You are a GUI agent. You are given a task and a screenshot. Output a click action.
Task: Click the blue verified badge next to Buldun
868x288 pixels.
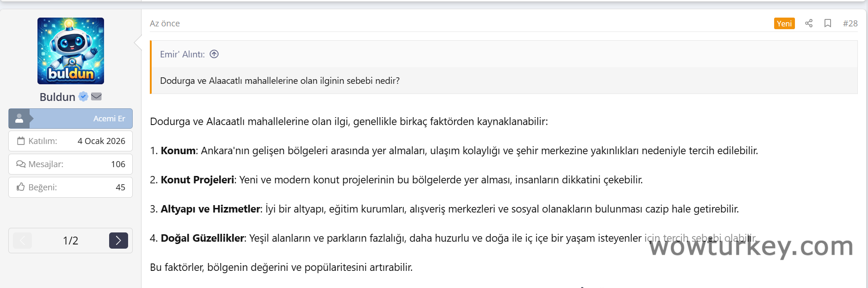tap(83, 96)
